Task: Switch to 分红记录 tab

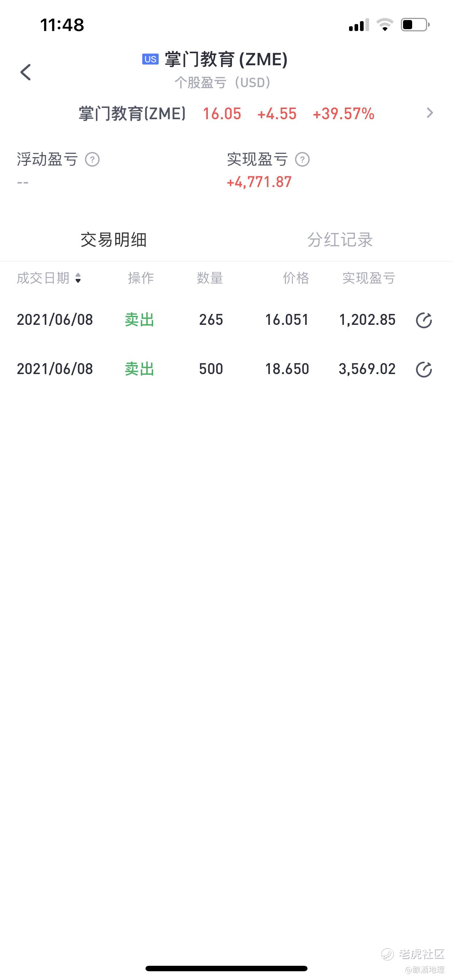Action: coord(340,240)
